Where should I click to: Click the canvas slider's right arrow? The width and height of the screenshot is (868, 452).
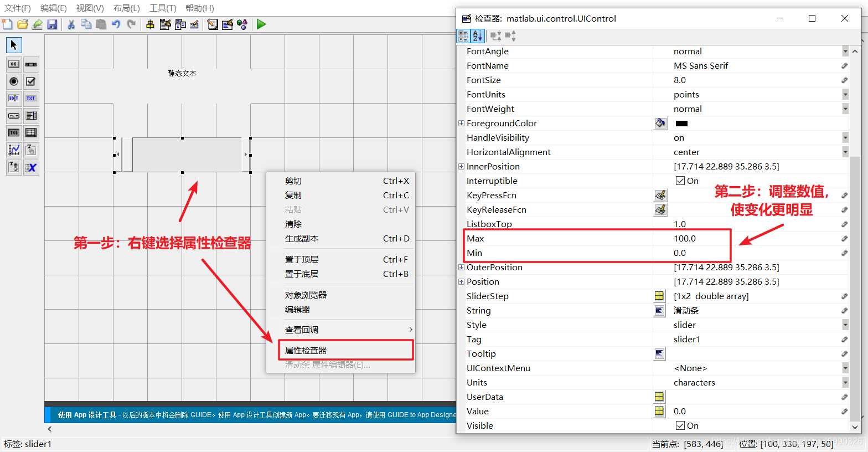click(246, 155)
